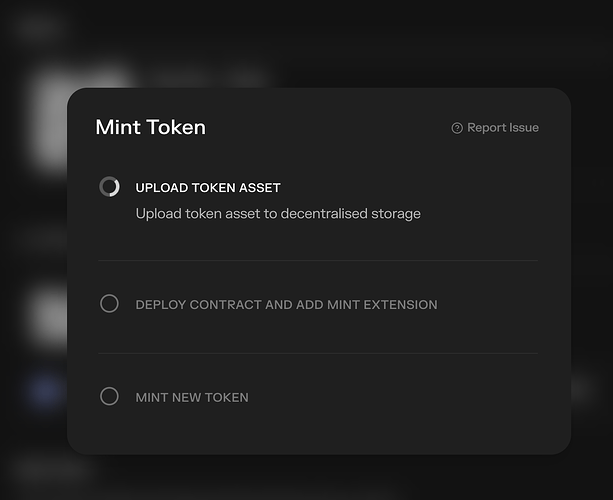
Task: Click the question-mark icon beside Report Issue
Action: 457,128
